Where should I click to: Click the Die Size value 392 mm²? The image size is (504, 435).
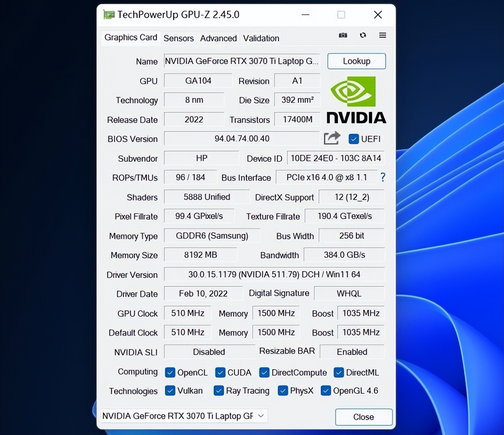pyautogui.click(x=297, y=100)
